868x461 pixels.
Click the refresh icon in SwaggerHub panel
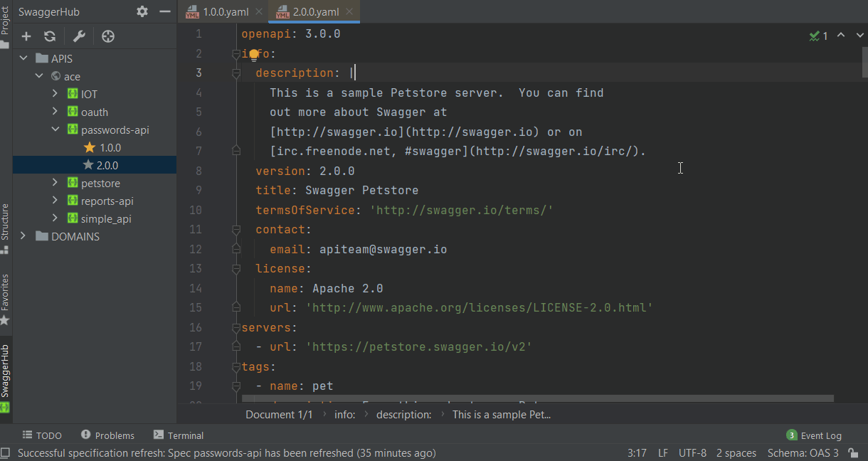point(50,36)
